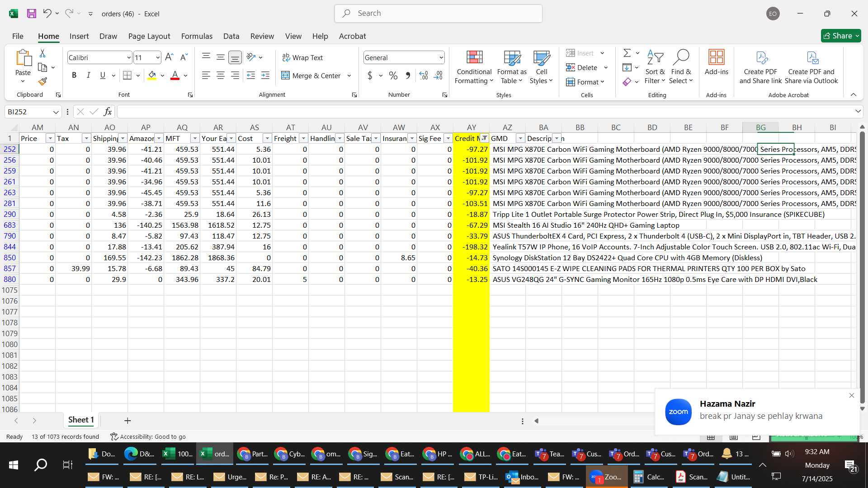Apply Comma Style format
The width and height of the screenshot is (868, 488).
point(408,75)
